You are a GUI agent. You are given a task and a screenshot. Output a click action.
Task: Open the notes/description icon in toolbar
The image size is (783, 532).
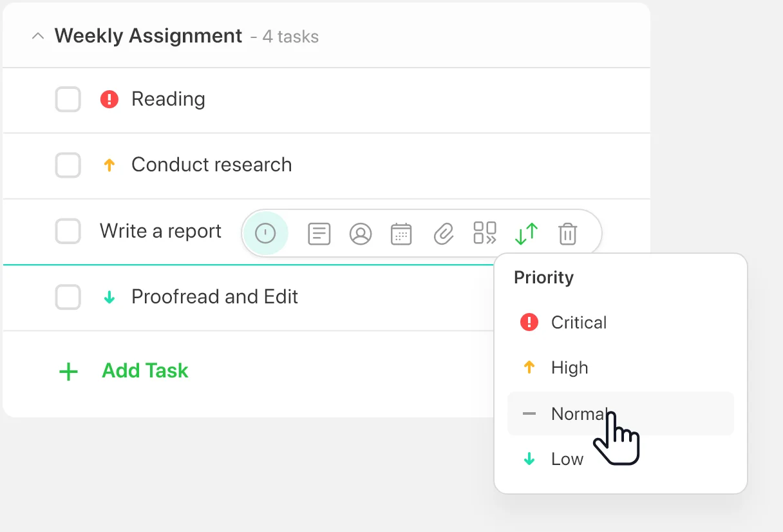coord(319,233)
